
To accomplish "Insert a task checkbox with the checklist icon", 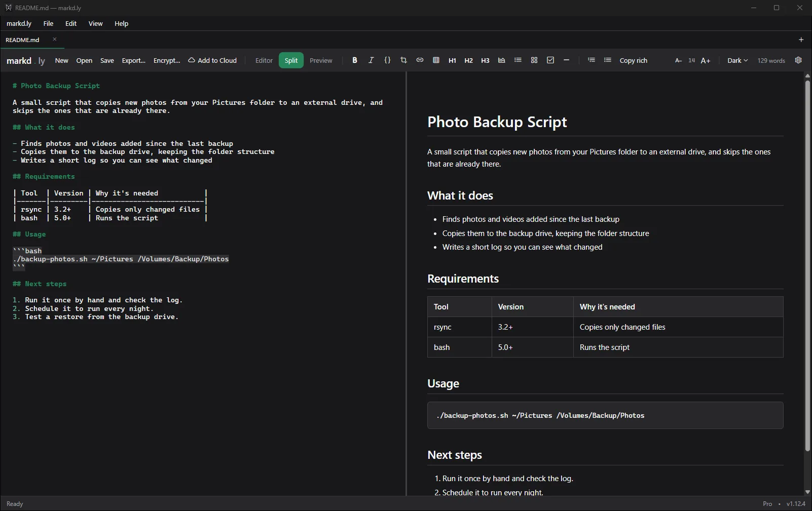I will pos(550,60).
